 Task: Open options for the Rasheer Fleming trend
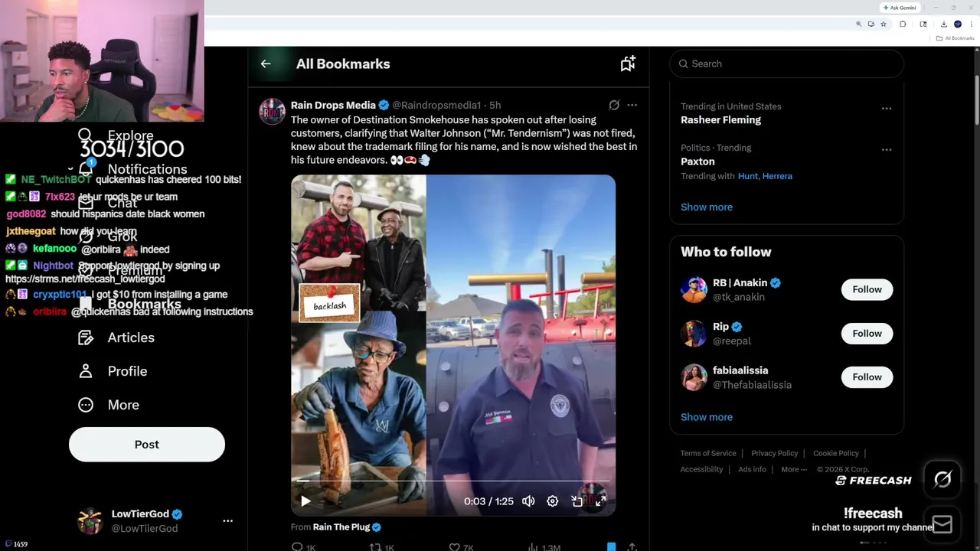(887, 108)
